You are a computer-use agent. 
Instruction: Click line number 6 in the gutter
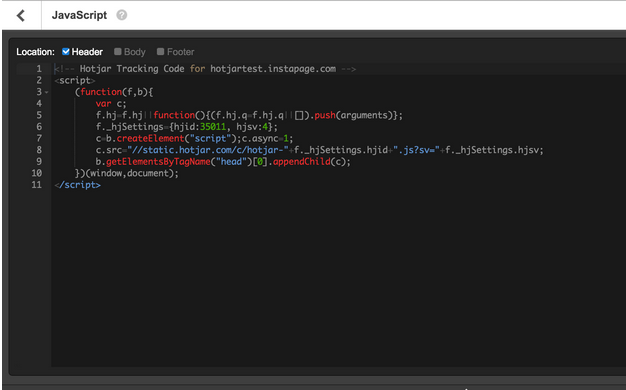tap(39, 127)
